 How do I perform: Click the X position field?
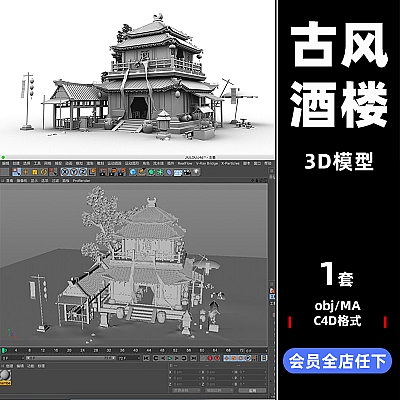[186, 372]
